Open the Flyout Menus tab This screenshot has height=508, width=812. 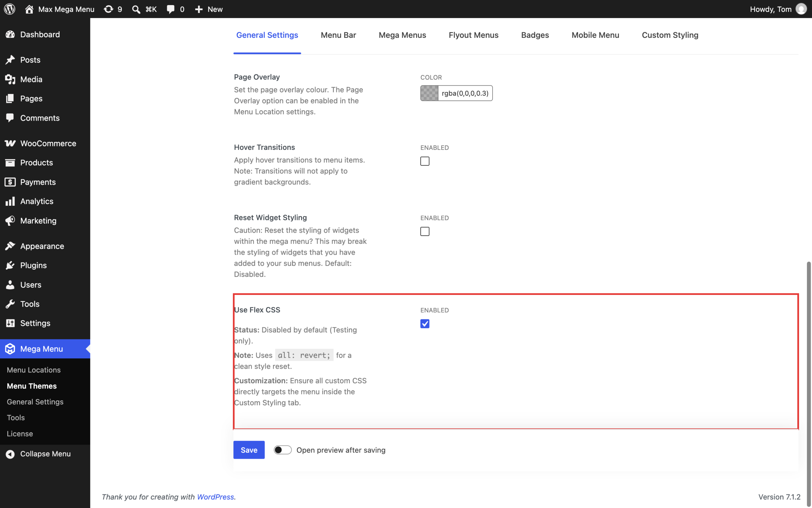(474, 35)
